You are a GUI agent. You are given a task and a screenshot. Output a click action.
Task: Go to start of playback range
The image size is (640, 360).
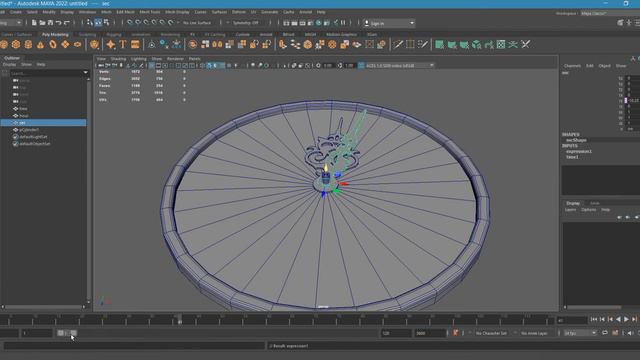pos(594,319)
